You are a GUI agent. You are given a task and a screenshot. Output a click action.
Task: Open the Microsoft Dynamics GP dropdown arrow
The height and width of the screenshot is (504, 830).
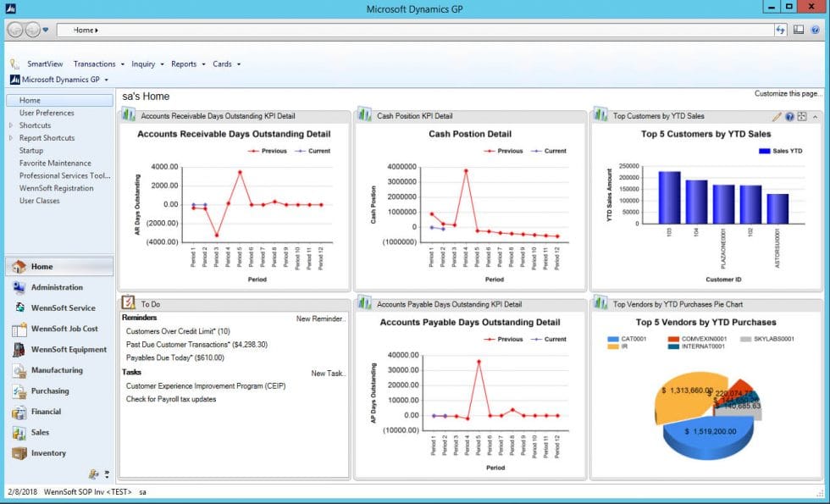click(x=107, y=79)
